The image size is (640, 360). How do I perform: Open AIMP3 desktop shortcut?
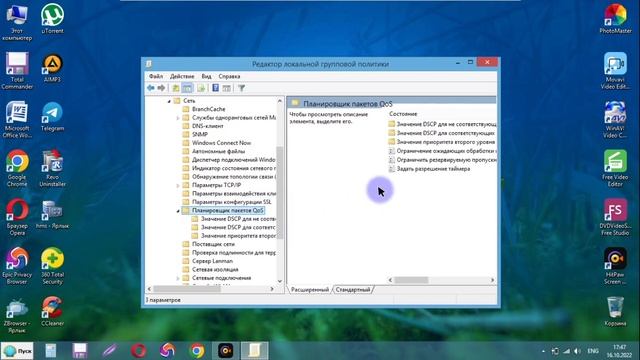(x=52, y=68)
